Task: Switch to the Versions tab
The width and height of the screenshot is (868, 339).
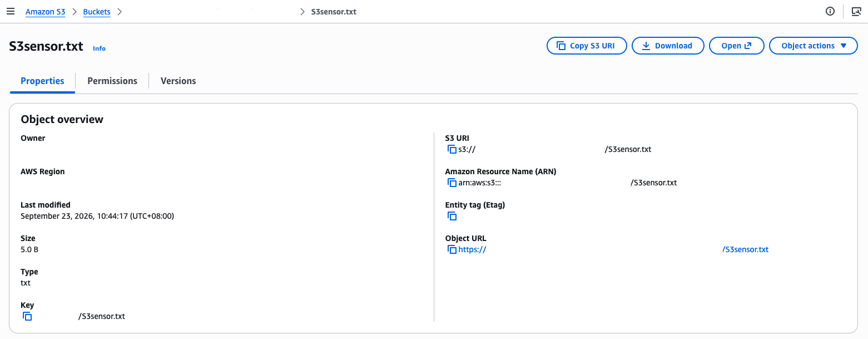Action: coord(178,81)
